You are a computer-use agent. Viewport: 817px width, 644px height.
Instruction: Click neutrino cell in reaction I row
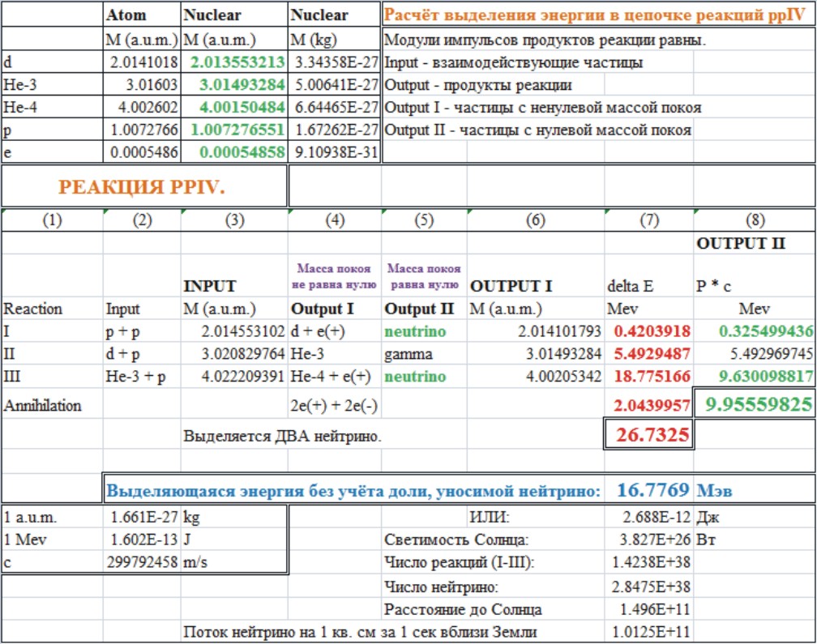coord(424,331)
